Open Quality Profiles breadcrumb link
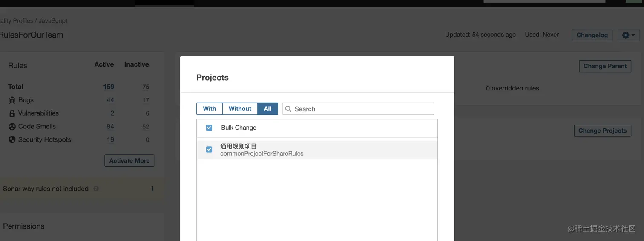 click(x=16, y=21)
